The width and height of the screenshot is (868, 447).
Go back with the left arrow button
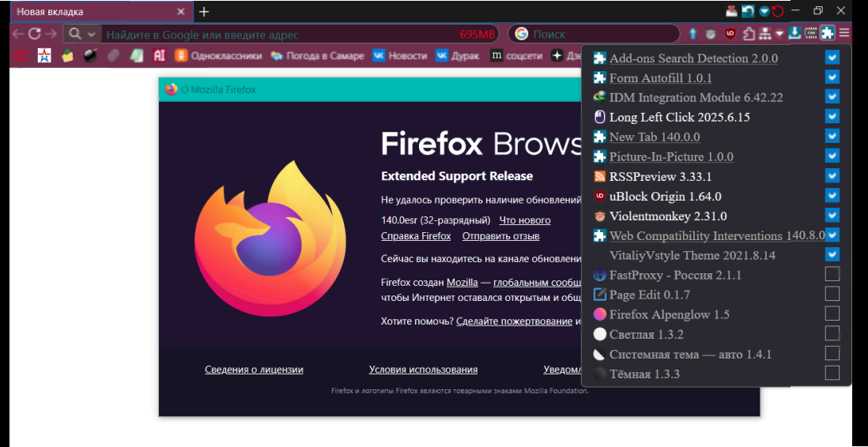(18, 34)
